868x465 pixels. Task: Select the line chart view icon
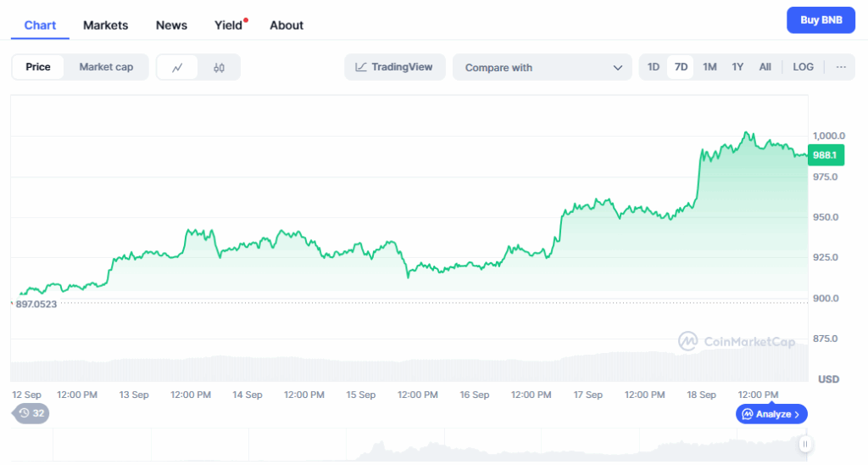click(x=177, y=67)
